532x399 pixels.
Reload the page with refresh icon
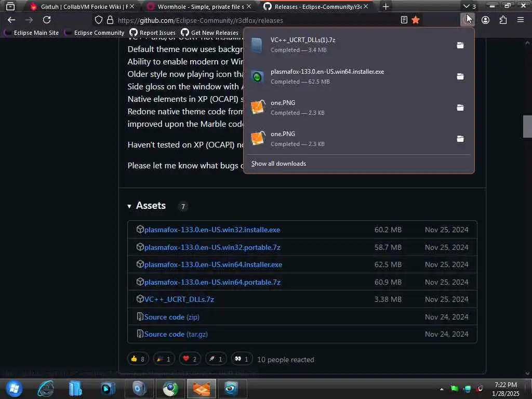tap(47, 20)
